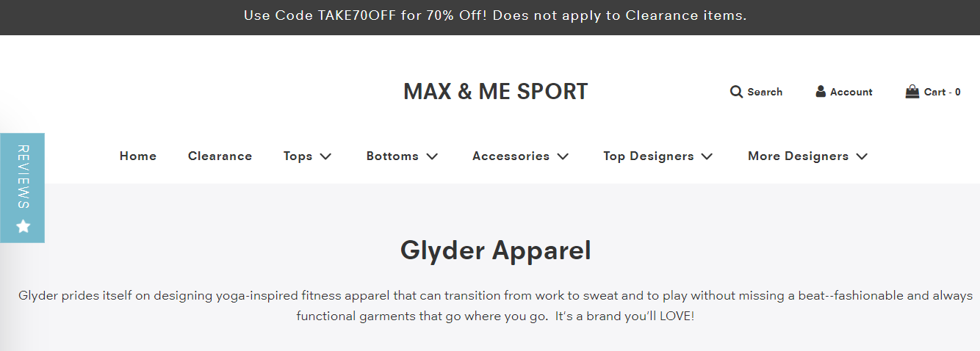The width and height of the screenshot is (980, 351).
Task: Click the Glyder Apparel heading
Action: pos(495,250)
